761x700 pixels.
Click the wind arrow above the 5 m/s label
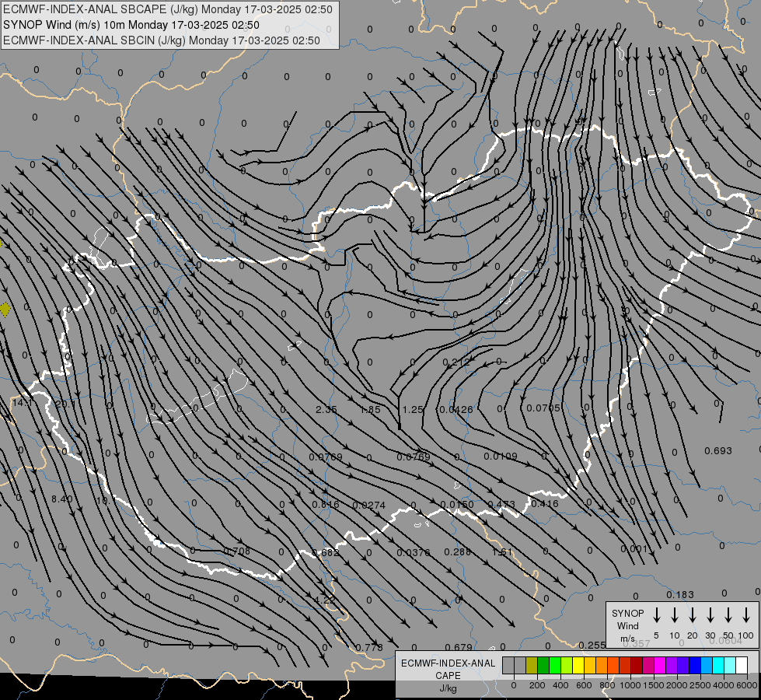[656, 615]
